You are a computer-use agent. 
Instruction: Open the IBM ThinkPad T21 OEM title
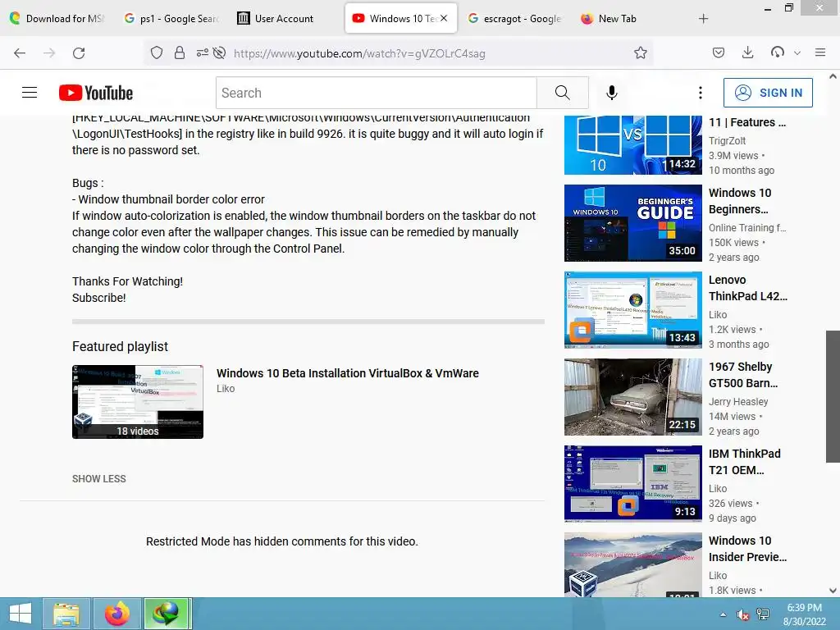point(745,462)
